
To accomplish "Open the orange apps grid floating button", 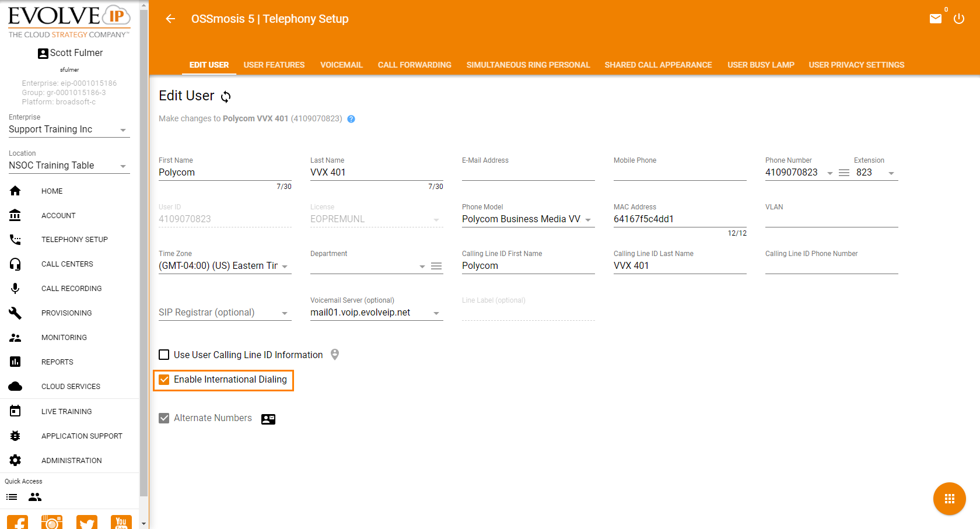I will click(949, 499).
